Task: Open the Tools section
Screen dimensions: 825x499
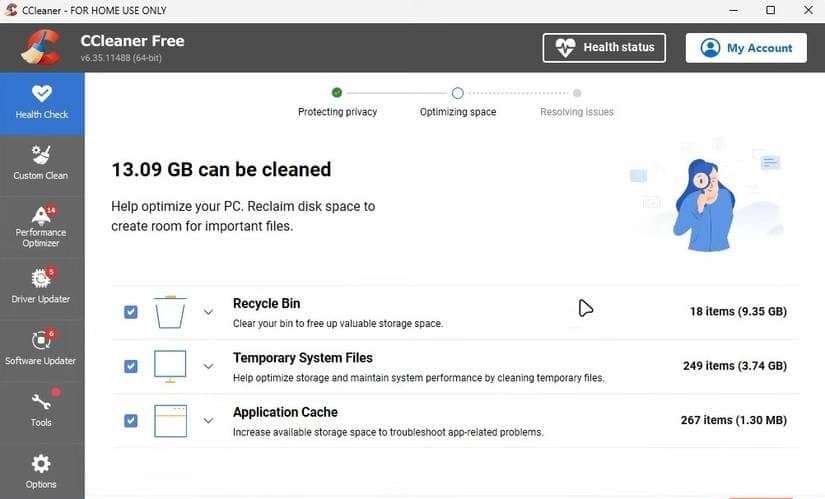Action: [x=42, y=411]
